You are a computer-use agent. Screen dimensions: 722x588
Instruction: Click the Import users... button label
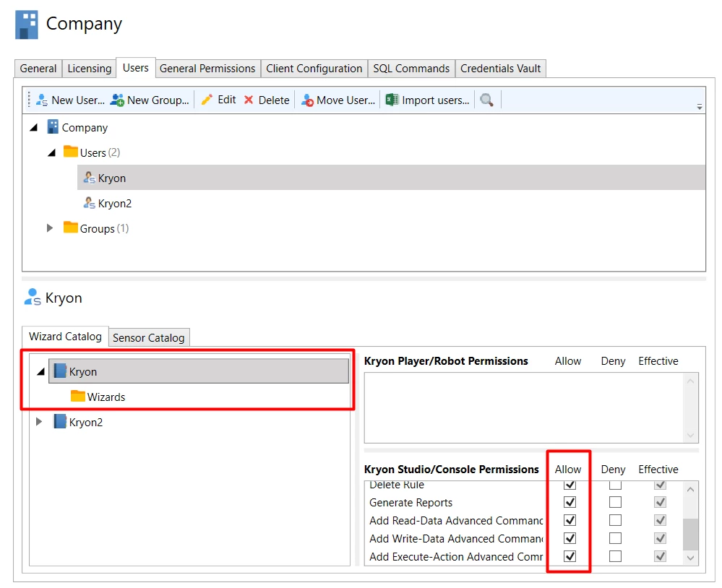(x=436, y=100)
